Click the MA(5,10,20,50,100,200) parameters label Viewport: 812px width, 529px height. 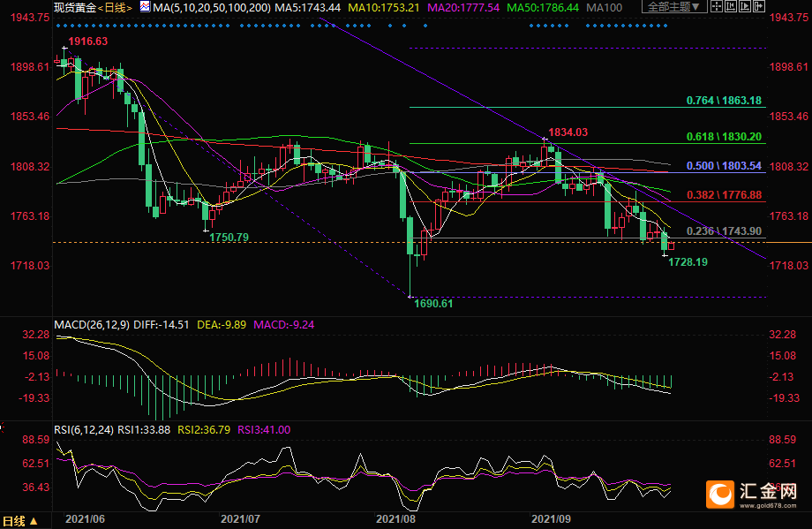(x=208, y=7)
